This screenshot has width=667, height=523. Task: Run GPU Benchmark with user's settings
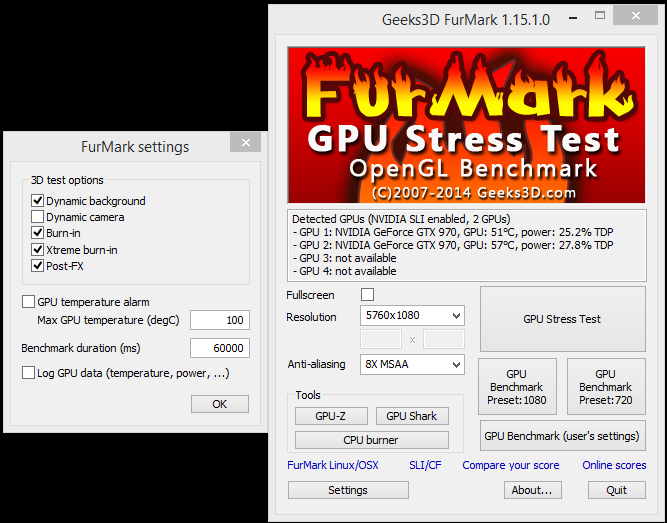pyautogui.click(x=562, y=436)
